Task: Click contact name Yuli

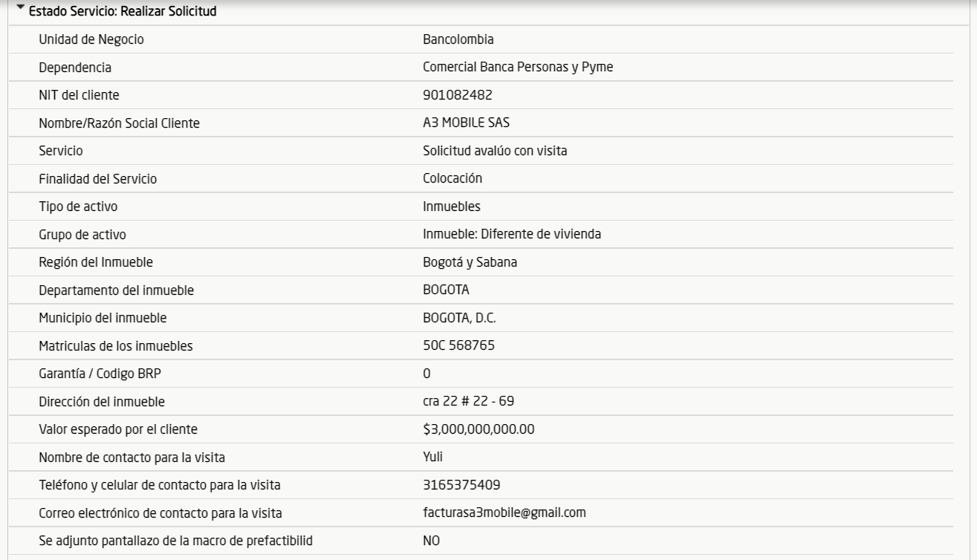Action: 432,458
